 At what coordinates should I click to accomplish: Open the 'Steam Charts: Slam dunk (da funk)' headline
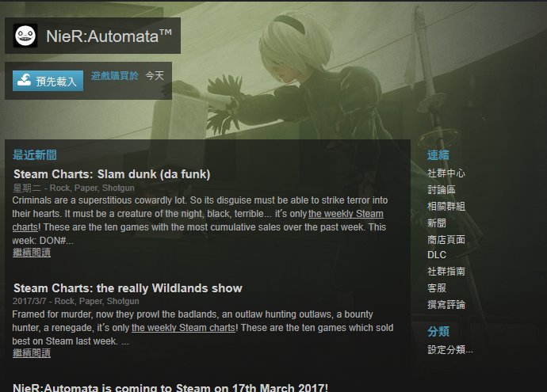pos(112,174)
